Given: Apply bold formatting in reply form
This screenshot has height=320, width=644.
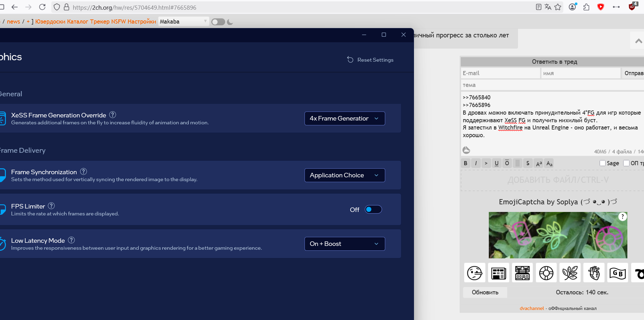Looking at the screenshot, I should tap(466, 163).
